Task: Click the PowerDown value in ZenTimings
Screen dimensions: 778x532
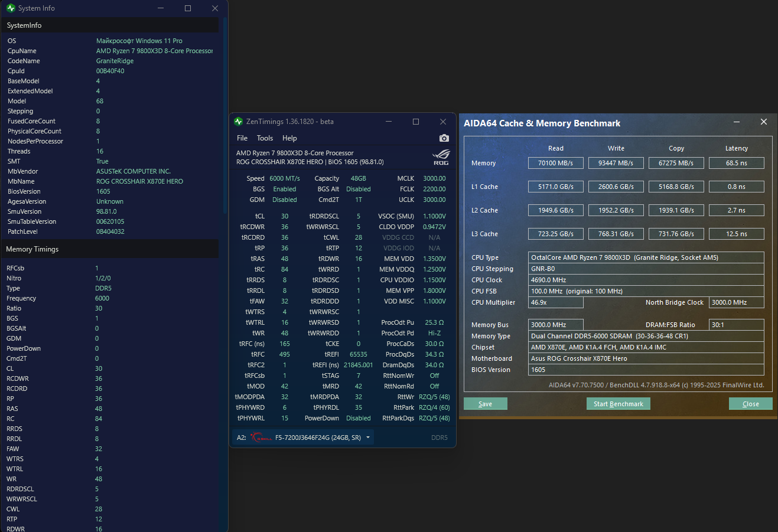Action: (359, 418)
